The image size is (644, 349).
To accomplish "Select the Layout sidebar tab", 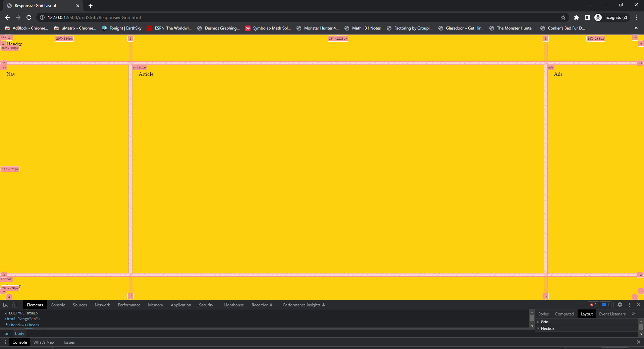I will click(x=587, y=314).
